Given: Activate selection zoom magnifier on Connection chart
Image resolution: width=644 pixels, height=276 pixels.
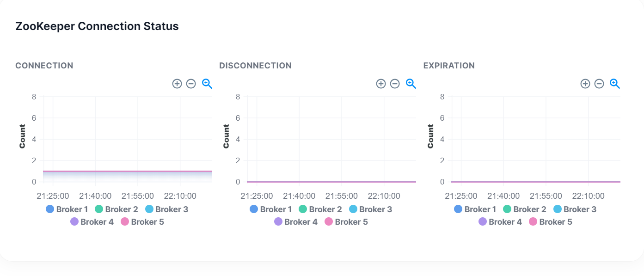Looking at the screenshot, I should point(207,84).
